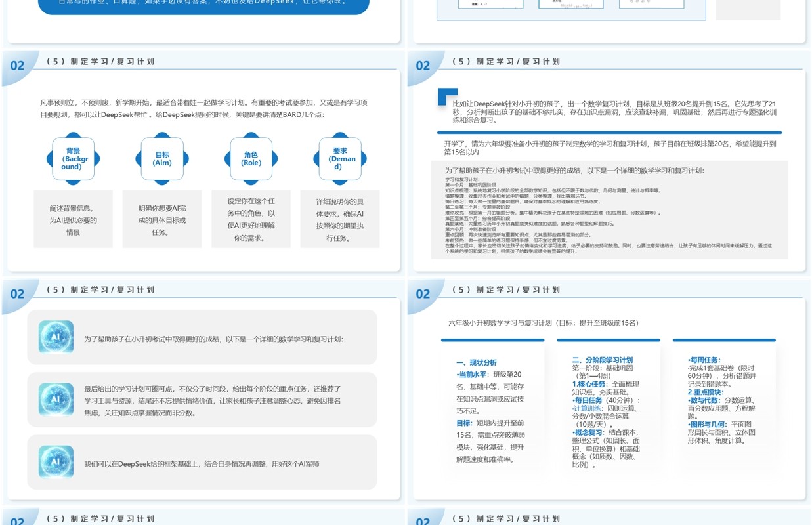Viewport: 812px width, 525px height.
Task: Select the 要求 (Demand) hexagon shape
Action: [x=339, y=159]
